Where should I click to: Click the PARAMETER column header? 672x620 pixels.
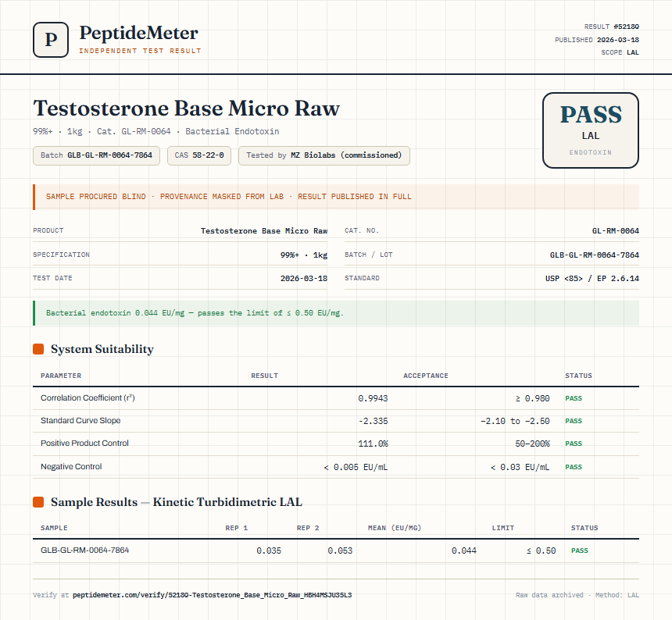[x=61, y=376]
